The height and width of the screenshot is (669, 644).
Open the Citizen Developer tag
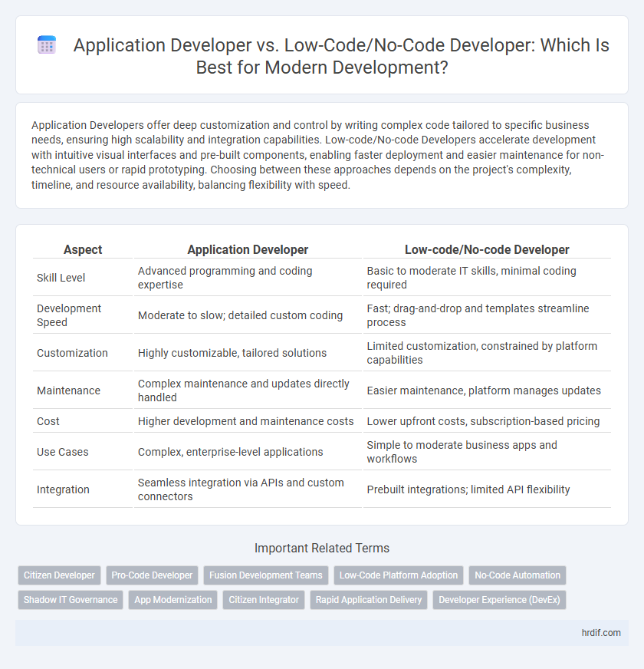pos(59,575)
